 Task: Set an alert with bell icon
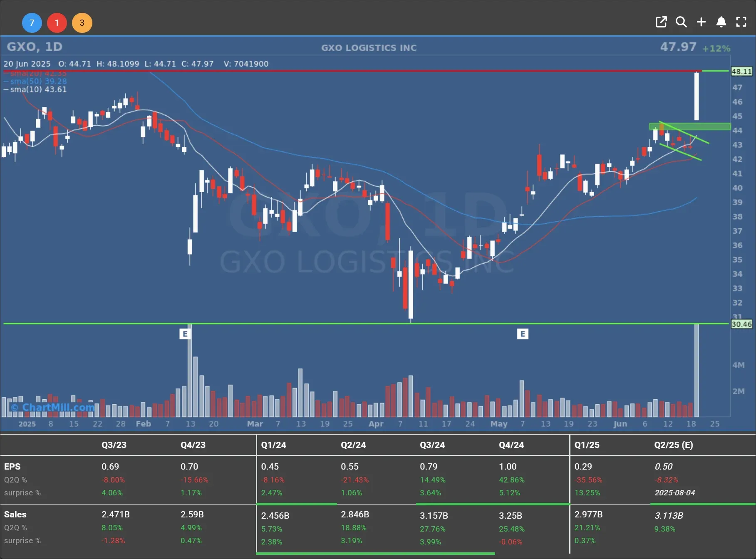tap(721, 22)
